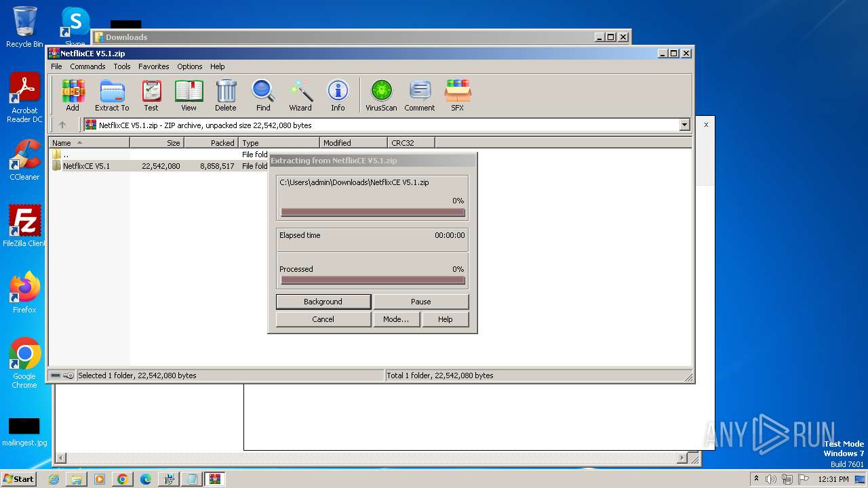Open CCleaner desktop icon
Screen dimensions: 868x488
[x=24, y=160]
